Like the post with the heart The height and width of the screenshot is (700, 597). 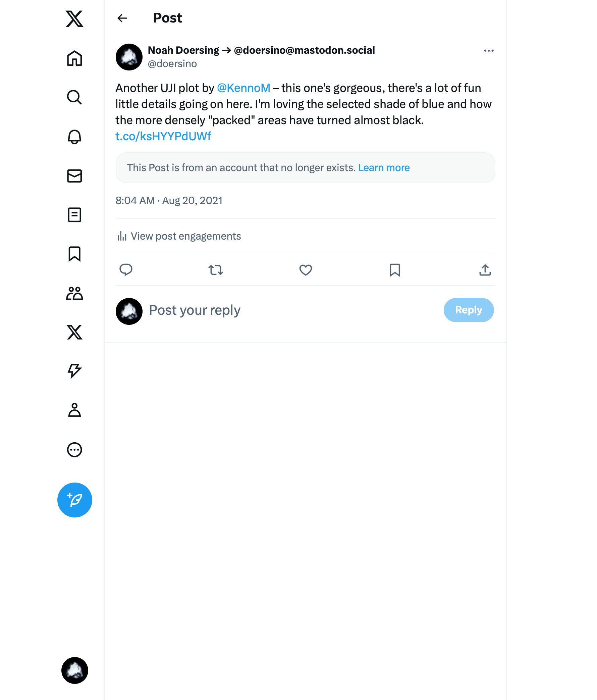coord(306,270)
